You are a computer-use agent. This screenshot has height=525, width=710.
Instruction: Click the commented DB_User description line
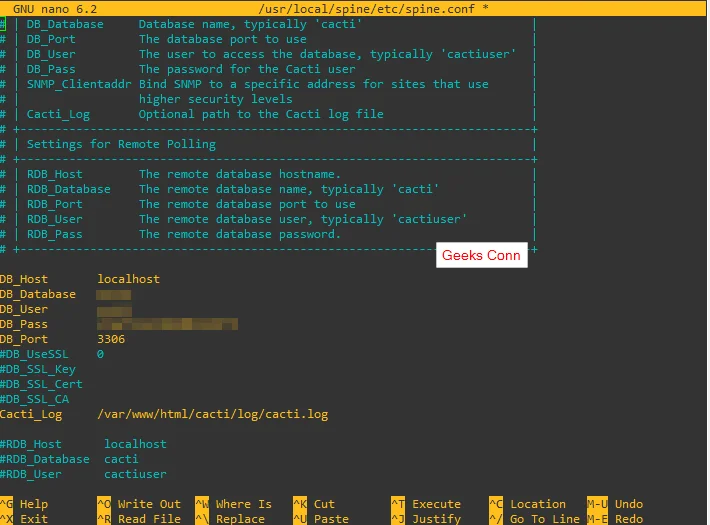pos(271,54)
